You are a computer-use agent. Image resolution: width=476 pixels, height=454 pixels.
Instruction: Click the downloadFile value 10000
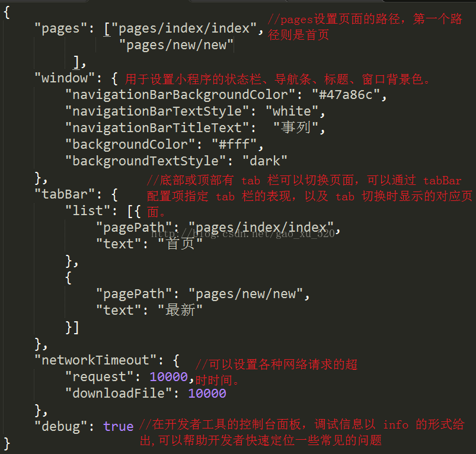point(207,394)
